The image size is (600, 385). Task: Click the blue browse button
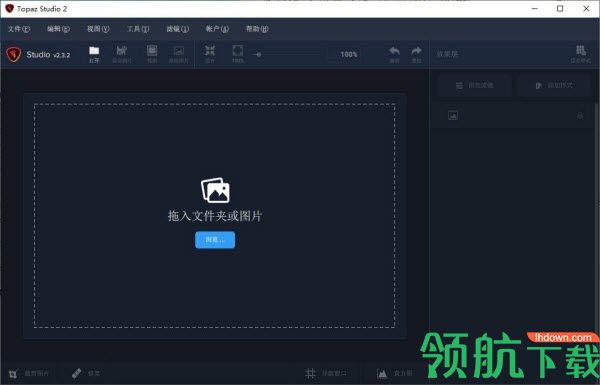pyautogui.click(x=215, y=240)
